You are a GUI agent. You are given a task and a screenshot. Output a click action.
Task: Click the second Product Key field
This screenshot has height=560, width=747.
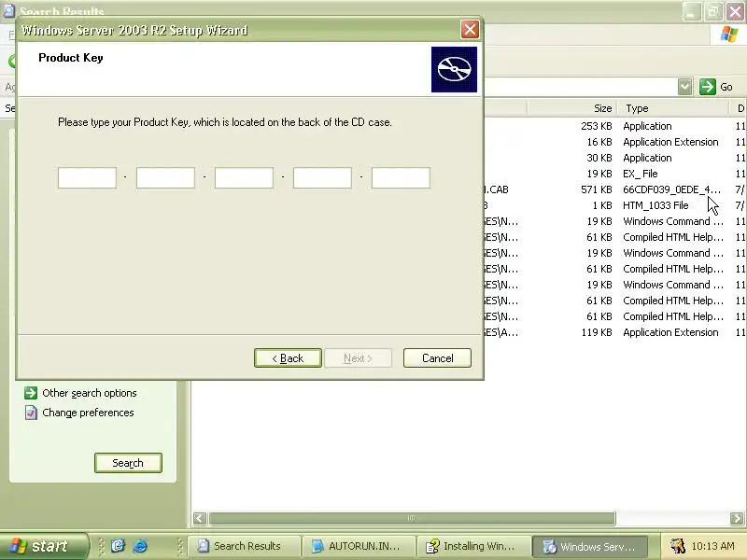tap(165, 177)
